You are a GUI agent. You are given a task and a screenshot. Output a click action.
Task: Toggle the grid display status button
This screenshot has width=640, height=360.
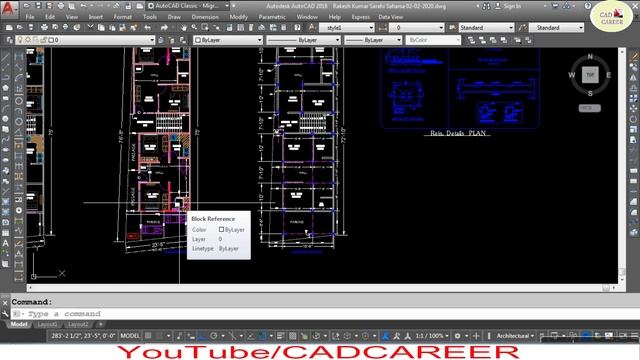(x=148, y=336)
